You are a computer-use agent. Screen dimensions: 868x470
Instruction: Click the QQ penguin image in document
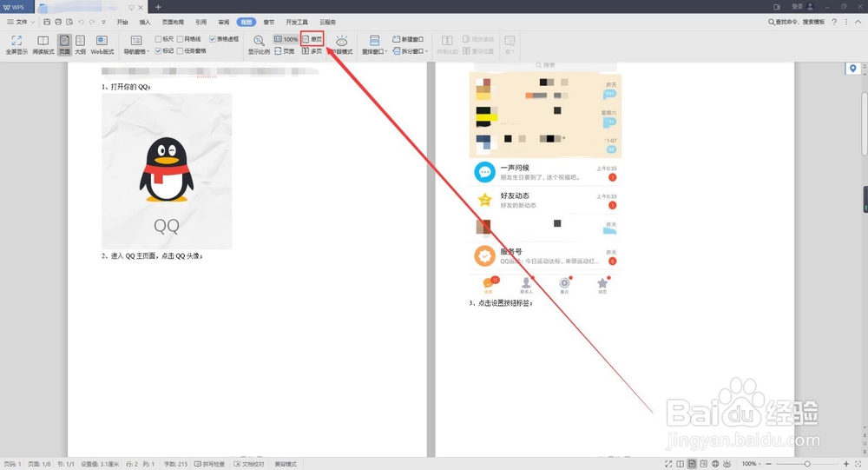pyautogui.click(x=167, y=171)
